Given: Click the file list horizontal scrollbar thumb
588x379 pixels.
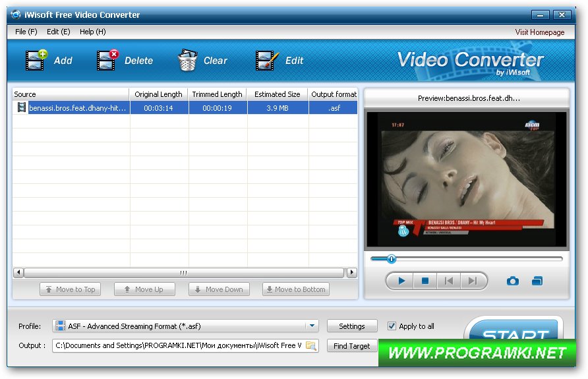Looking at the screenshot, I should click(x=184, y=272).
